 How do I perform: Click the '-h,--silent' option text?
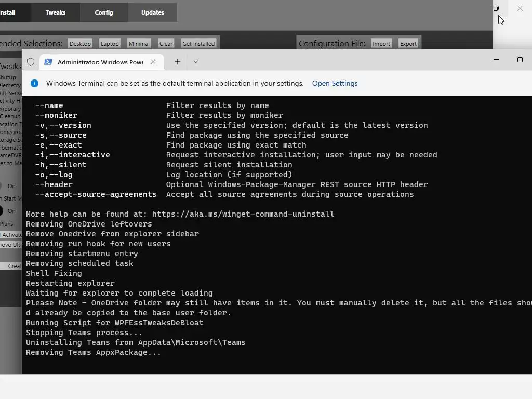[x=61, y=165]
